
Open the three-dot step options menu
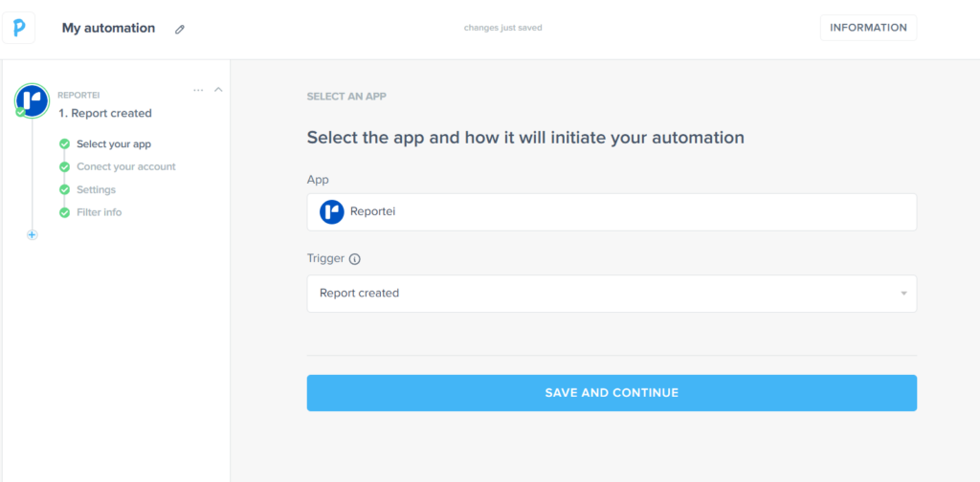click(x=198, y=90)
